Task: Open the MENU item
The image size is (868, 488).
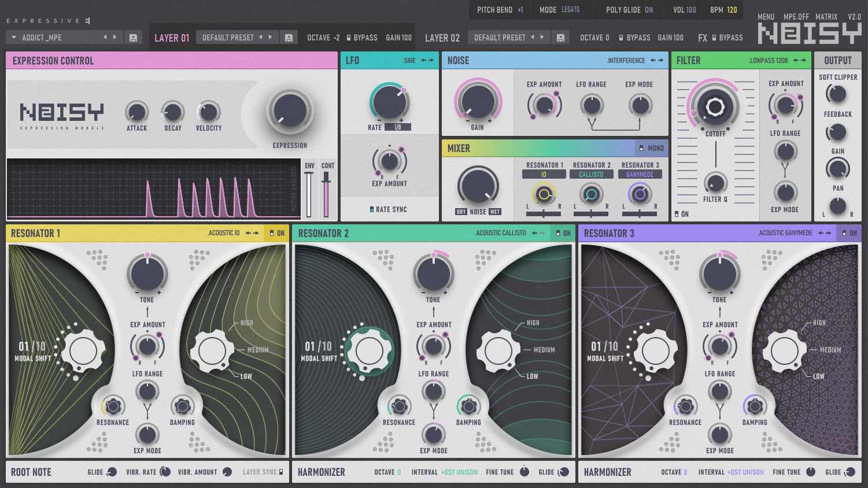Action: [x=766, y=17]
